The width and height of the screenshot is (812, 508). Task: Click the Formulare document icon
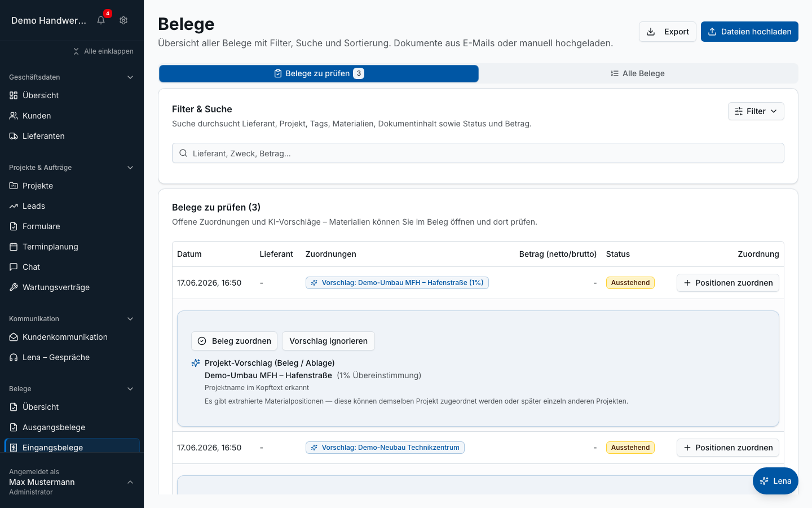pos(14,226)
